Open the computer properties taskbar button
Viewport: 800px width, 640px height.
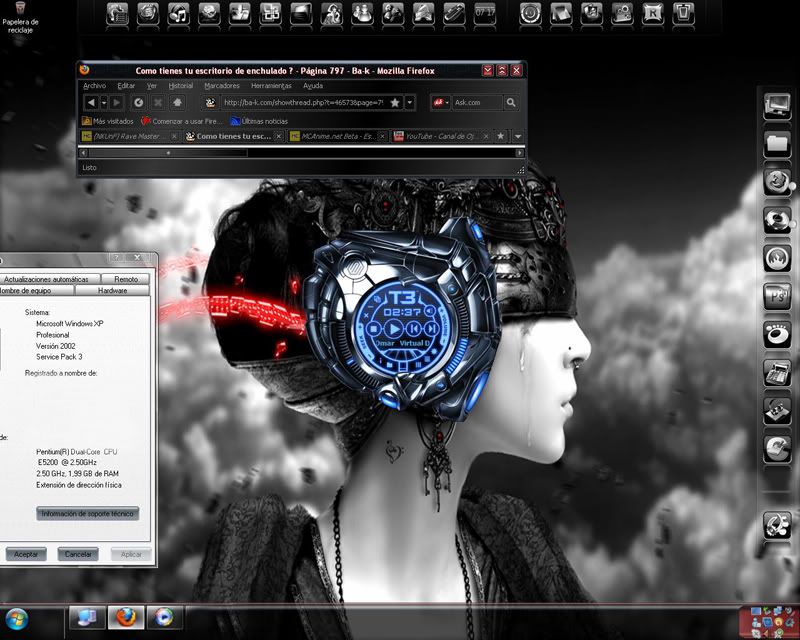tap(87, 617)
